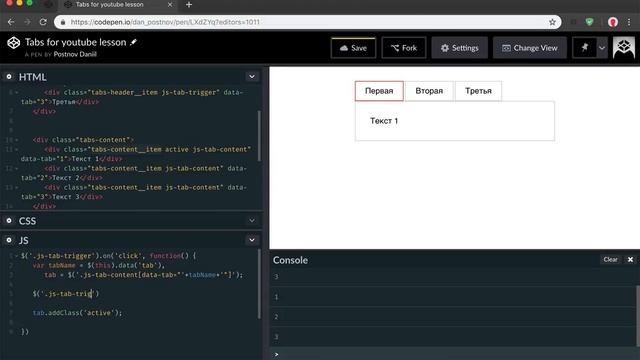Screen dimensions: 640x360
Task: Select the Вторая tab in preview
Action: coord(429,91)
